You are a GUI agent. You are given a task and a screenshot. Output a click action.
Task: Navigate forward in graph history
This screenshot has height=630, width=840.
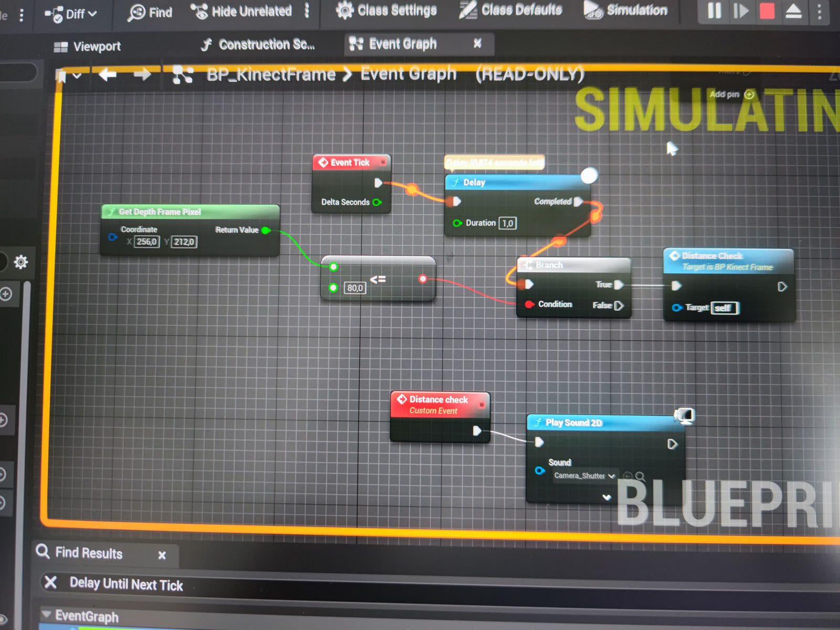[x=142, y=75]
